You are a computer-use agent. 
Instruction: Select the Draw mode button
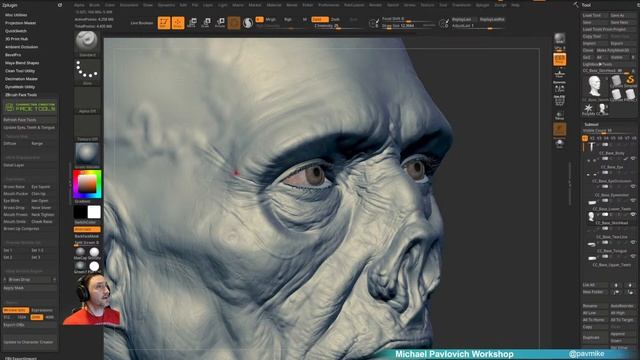pos(178,23)
